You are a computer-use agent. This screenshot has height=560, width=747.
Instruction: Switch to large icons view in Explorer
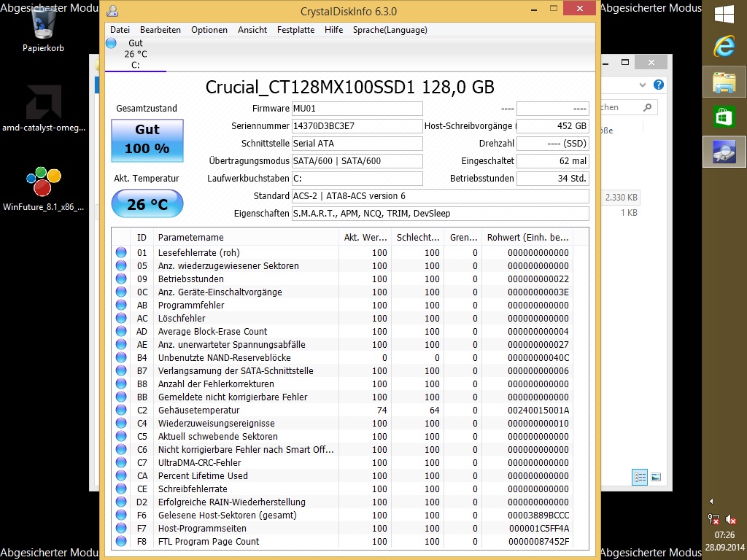coord(656,477)
